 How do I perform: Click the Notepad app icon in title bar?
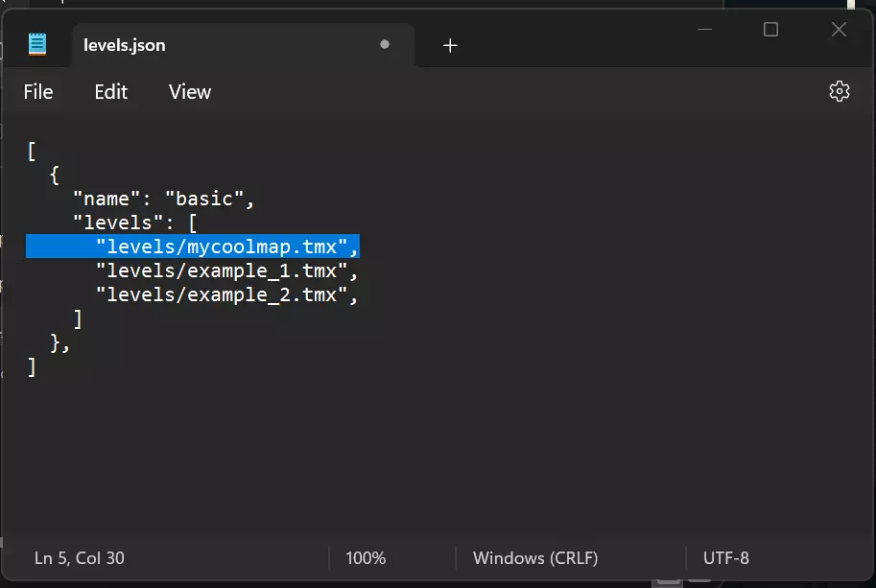point(37,44)
